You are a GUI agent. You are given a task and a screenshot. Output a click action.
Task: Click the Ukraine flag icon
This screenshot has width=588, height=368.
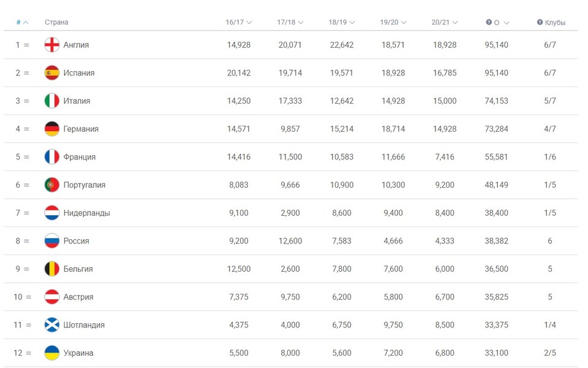click(x=52, y=353)
